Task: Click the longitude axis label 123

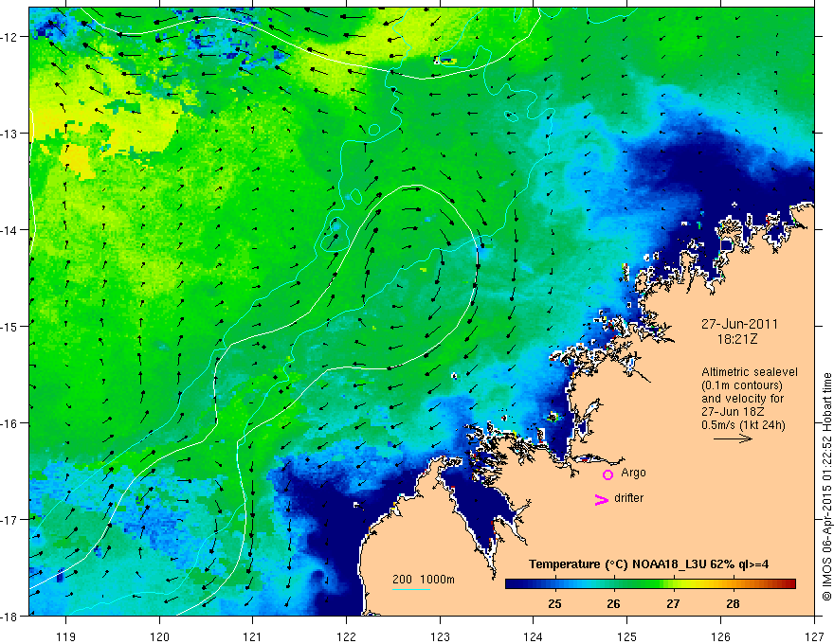Action: click(440, 636)
